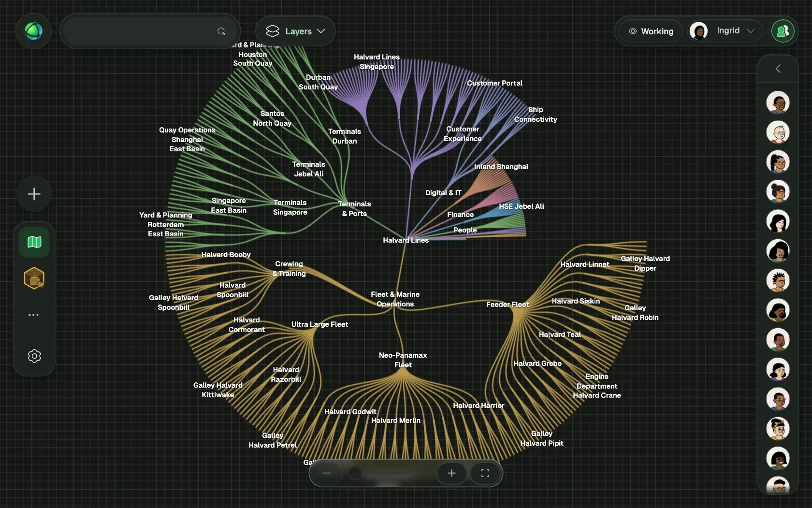Select the 'Customer Experience' node

(463, 134)
